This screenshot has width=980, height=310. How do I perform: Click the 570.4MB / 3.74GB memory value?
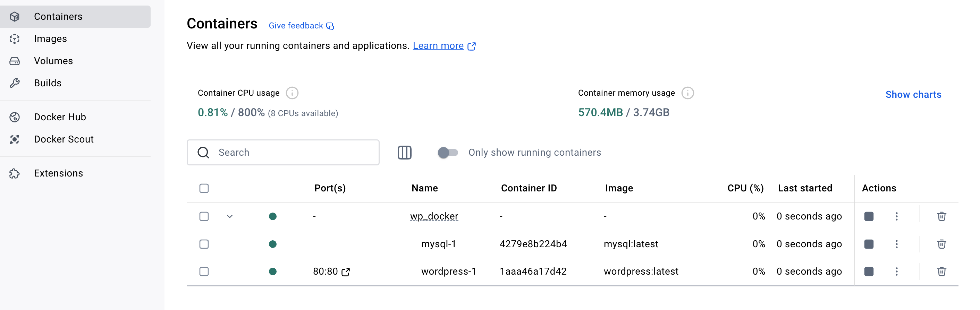[x=624, y=113]
